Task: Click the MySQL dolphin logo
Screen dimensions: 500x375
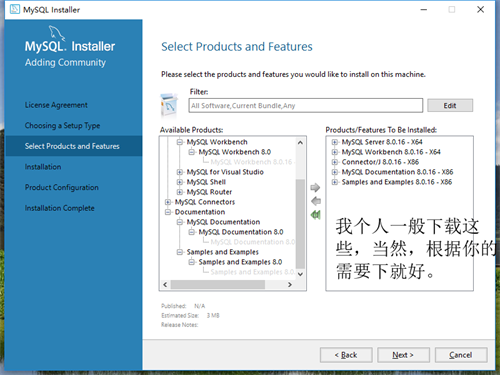Action: (x=57, y=33)
